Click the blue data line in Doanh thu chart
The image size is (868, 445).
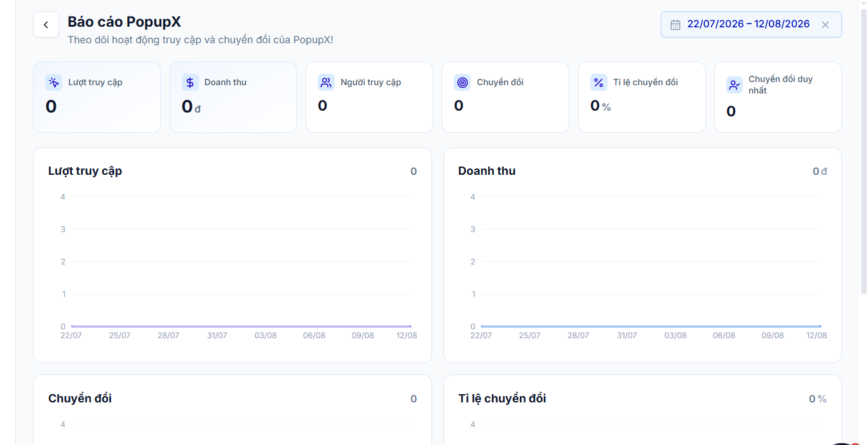click(651, 326)
